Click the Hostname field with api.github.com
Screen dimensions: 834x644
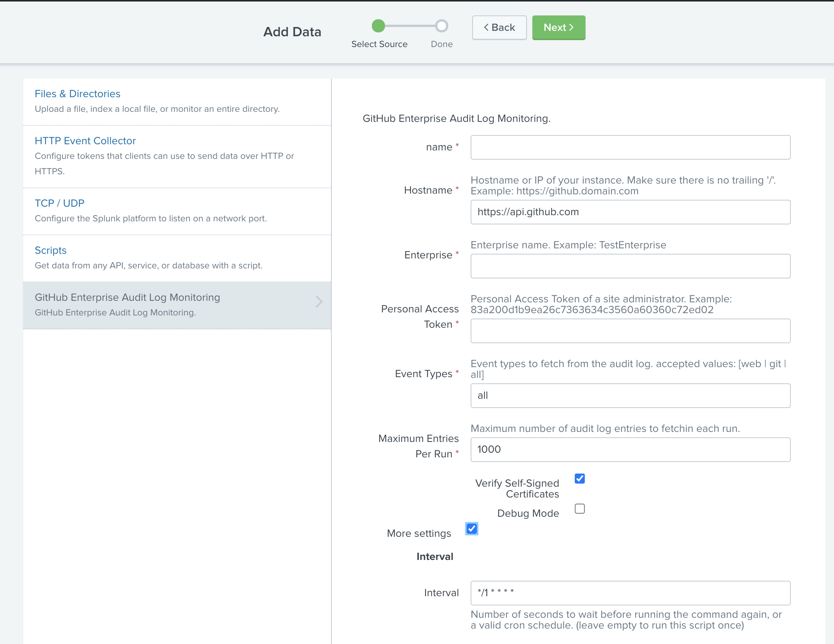[630, 212]
